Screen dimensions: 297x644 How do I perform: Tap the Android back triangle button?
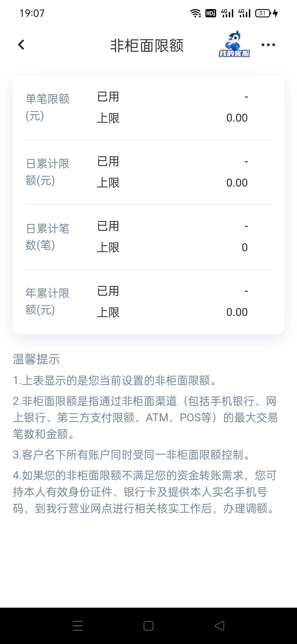(x=219, y=626)
